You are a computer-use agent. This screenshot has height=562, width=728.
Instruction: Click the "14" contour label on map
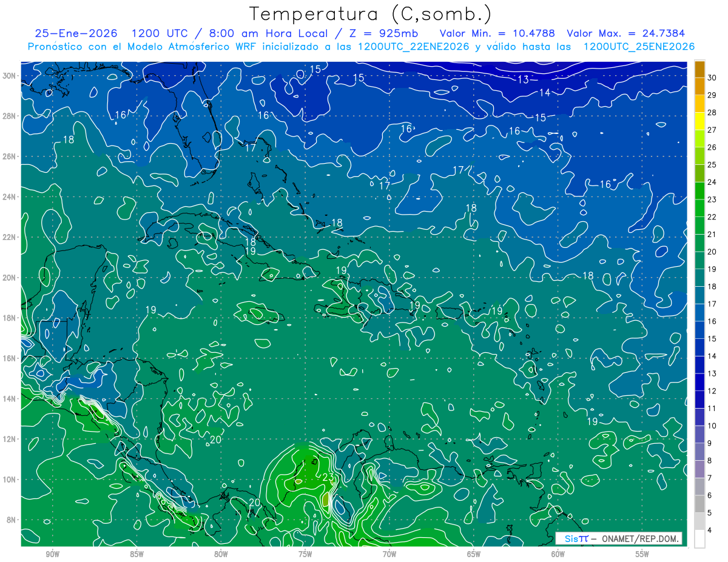click(545, 92)
